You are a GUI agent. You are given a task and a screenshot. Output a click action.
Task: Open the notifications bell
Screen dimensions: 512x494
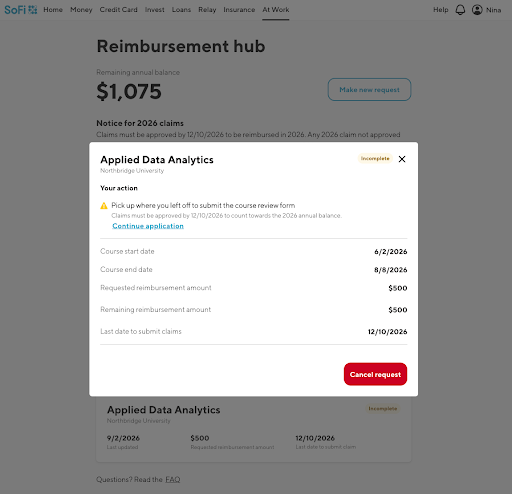(460, 10)
